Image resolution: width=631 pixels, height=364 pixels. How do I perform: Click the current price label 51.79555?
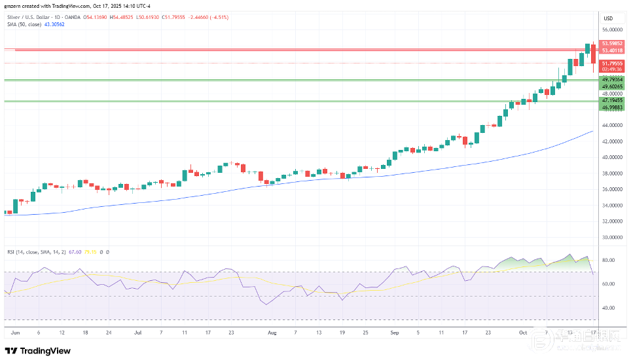tap(612, 63)
